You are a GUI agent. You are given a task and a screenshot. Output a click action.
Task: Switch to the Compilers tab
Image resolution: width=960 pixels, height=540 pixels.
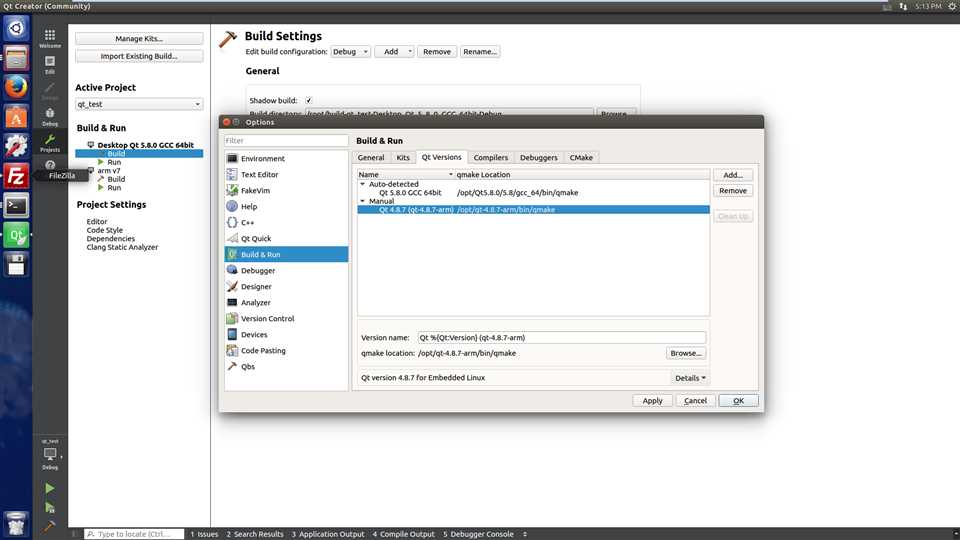pos(490,157)
